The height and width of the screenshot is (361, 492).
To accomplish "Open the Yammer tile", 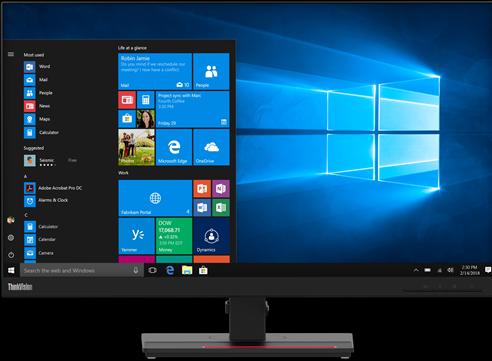I will pyautogui.click(x=137, y=236).
